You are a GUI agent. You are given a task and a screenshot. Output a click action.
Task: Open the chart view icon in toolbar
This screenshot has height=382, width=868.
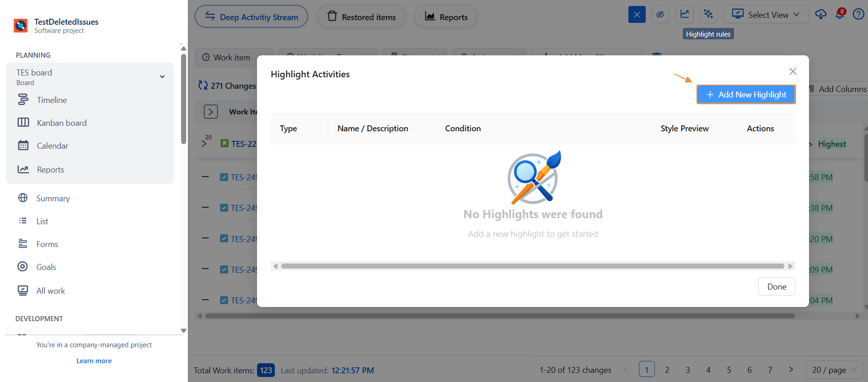(685, 14)
